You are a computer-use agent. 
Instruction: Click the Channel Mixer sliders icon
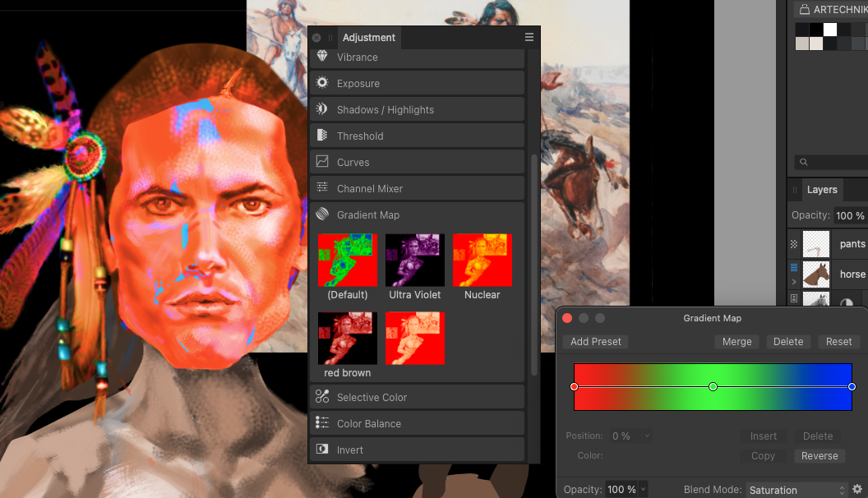(x=322, y=187)
